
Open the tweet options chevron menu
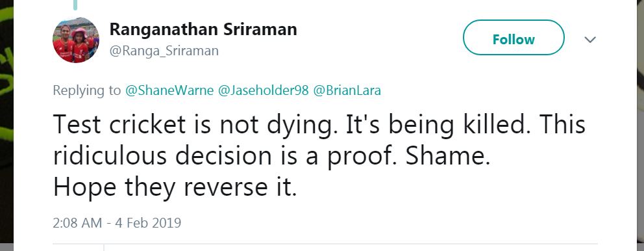tap(590, 40)
